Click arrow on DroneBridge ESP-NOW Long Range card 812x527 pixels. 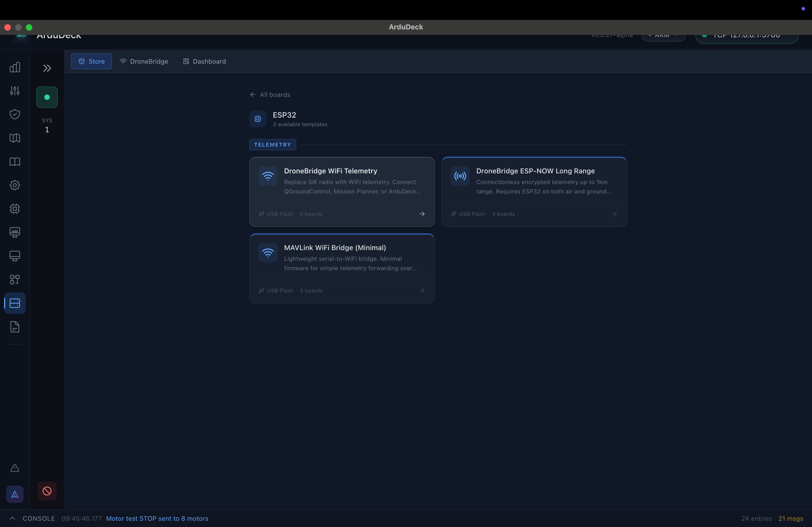coord(614,214)
